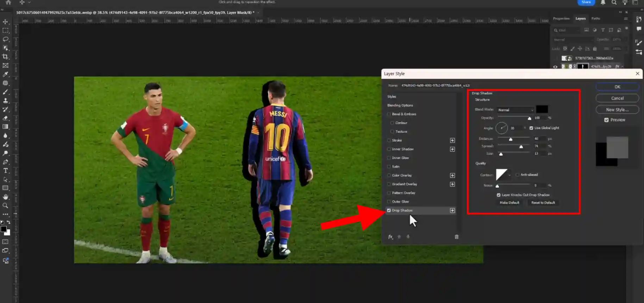The width and height of the screenshot is (644, 303).
Task: Add another Gradient Overlay with plus button
Action: [452, 184]
